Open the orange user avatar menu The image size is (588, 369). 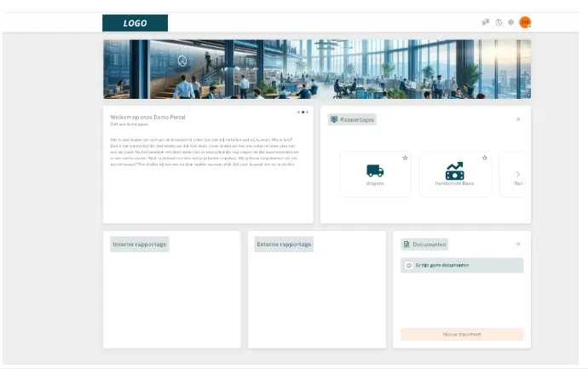(x=525, y=22)
